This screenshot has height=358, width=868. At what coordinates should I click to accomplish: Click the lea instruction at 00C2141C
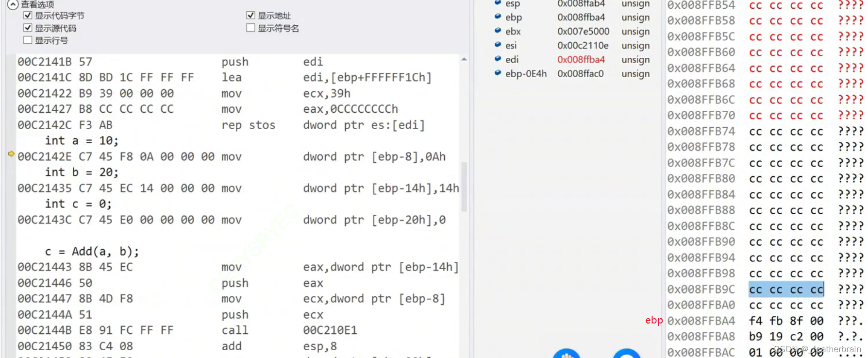pyautogui.click(x=225, y=78)
